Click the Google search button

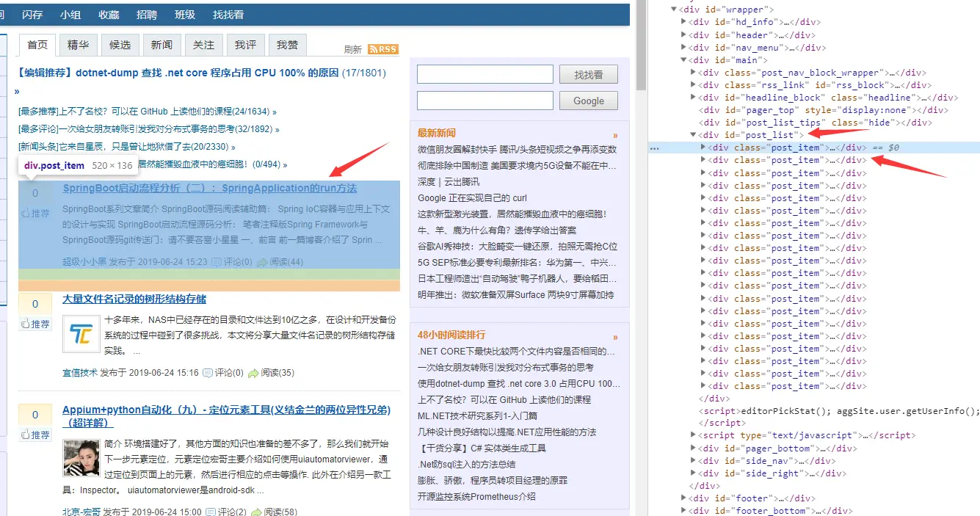(x=589, y=101)
